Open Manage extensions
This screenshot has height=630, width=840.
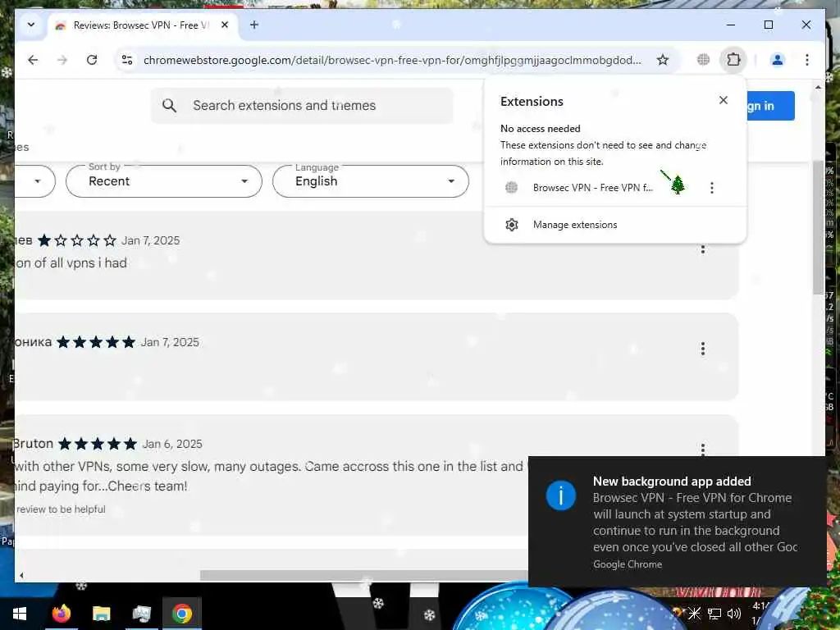(x=615, y=225)
